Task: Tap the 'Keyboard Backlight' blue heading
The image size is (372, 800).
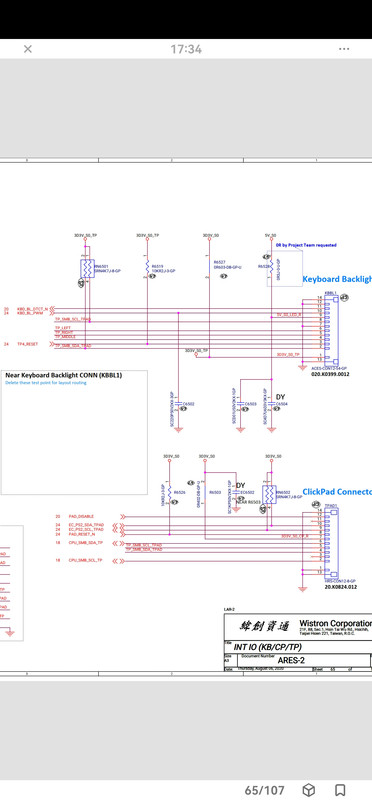Action: coord(337,279)
